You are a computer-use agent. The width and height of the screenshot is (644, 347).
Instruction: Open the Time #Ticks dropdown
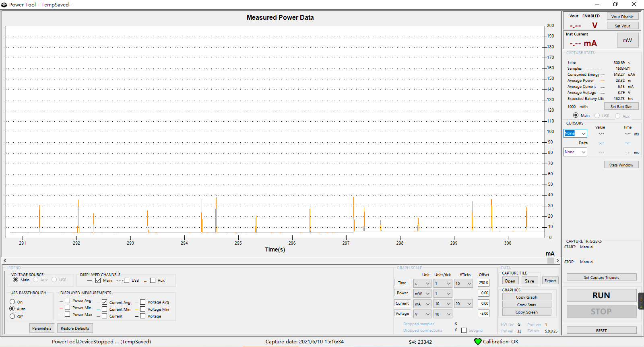click(x=463, y=284)
